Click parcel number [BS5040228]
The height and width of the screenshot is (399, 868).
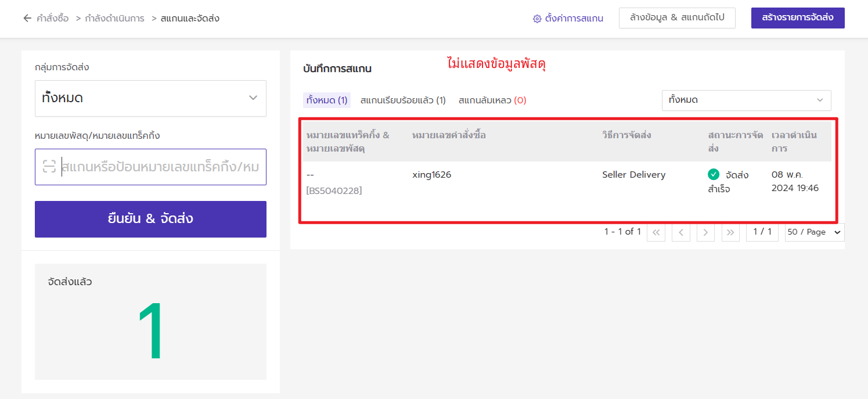coord(334,190)
